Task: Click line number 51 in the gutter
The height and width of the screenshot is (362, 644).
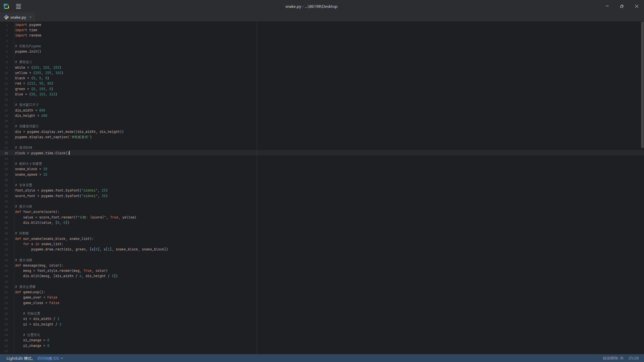Action: point(6,292)
